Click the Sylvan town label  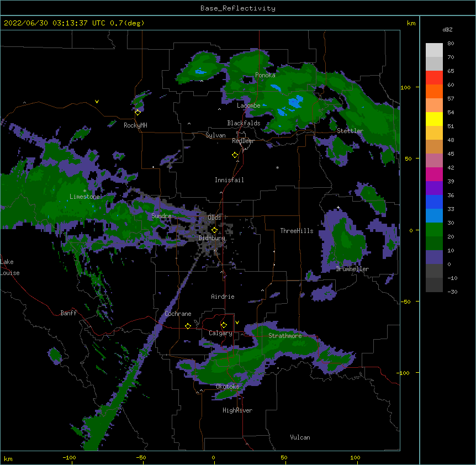tap(215, 135)
